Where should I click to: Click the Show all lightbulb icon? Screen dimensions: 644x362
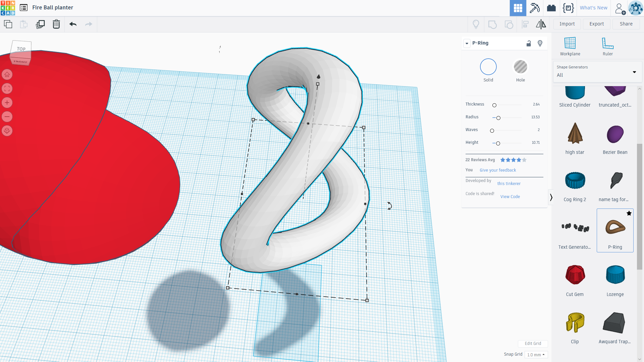pos(476,24)
